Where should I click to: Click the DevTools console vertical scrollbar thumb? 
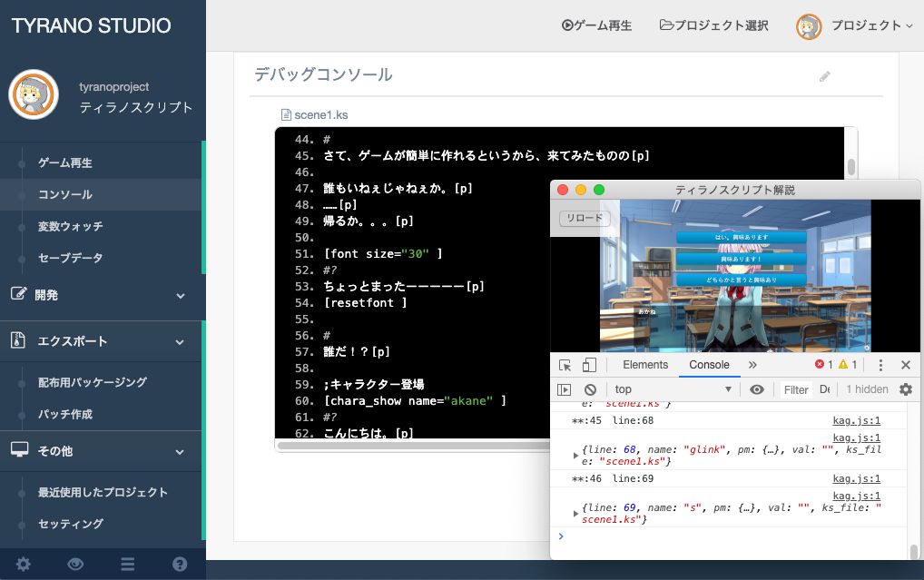(913, 552)
